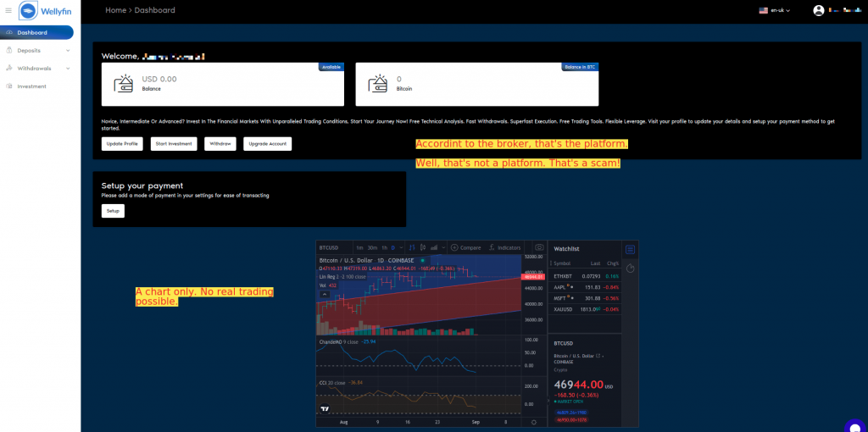The image size is (868, 432).
Task: Select ETHXBT in the watchlist
Action: tap(584, 276)
